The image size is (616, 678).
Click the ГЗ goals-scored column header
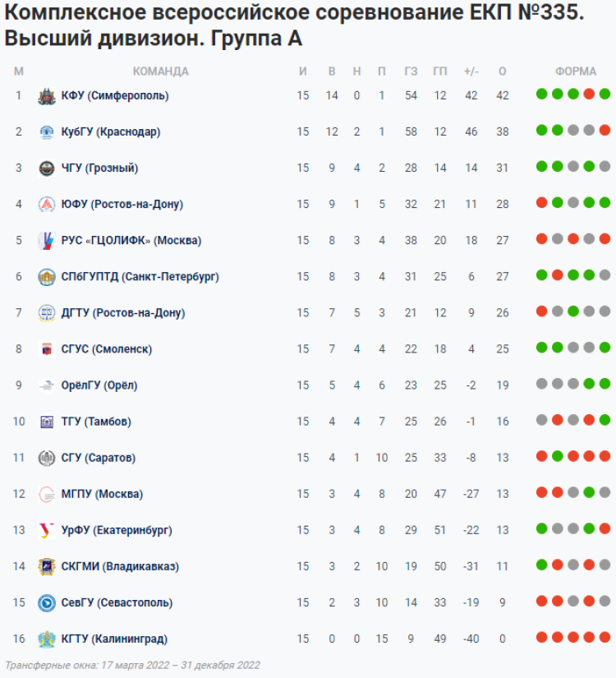[411, 71]
